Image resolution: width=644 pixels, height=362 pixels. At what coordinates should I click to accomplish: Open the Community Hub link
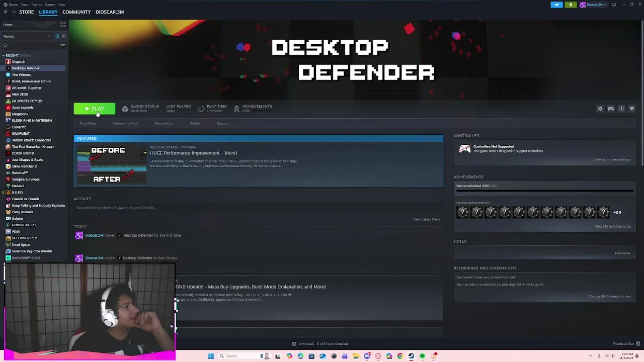125,123
